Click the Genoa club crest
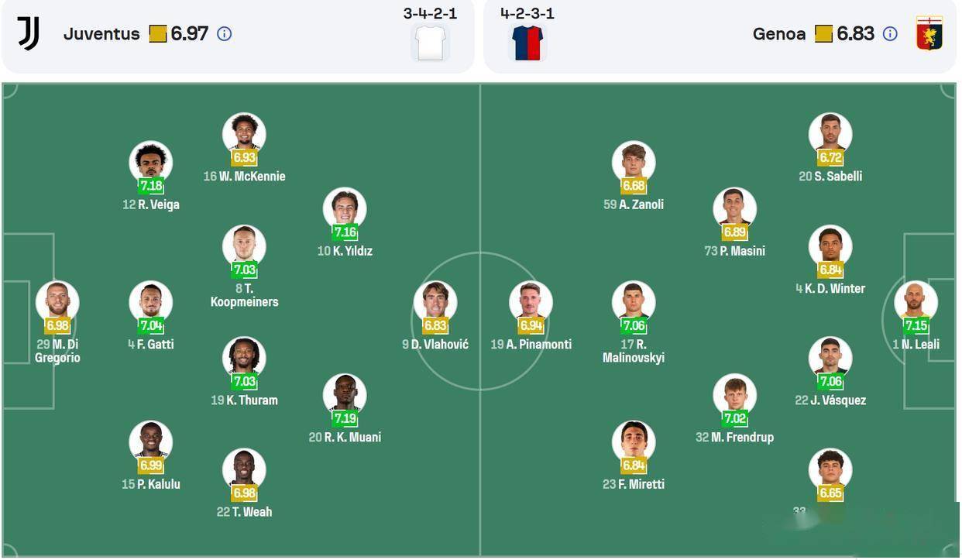 (x=929, y=33)
